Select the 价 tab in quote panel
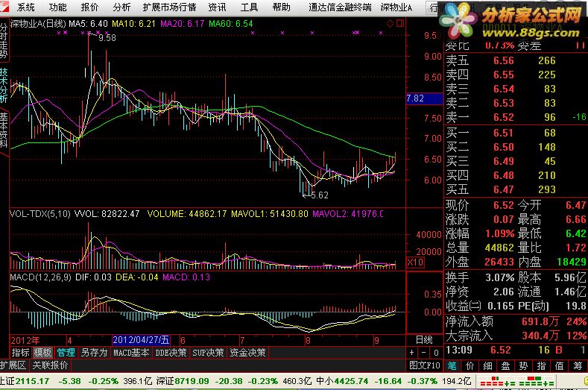Viewport: 588px width, 390px height. 470,365
